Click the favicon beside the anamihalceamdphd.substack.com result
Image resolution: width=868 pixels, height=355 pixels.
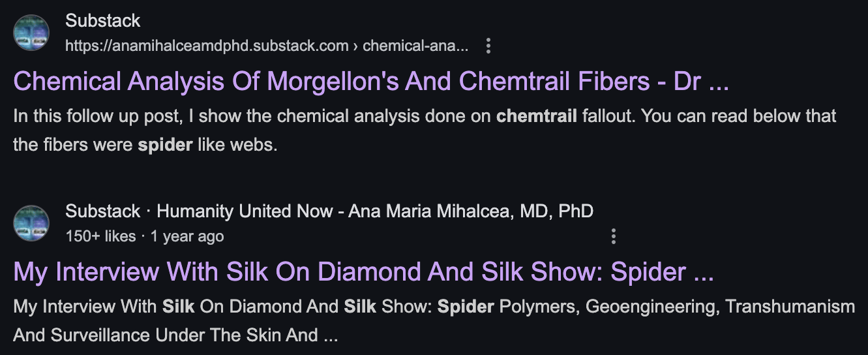pos(31,33)
